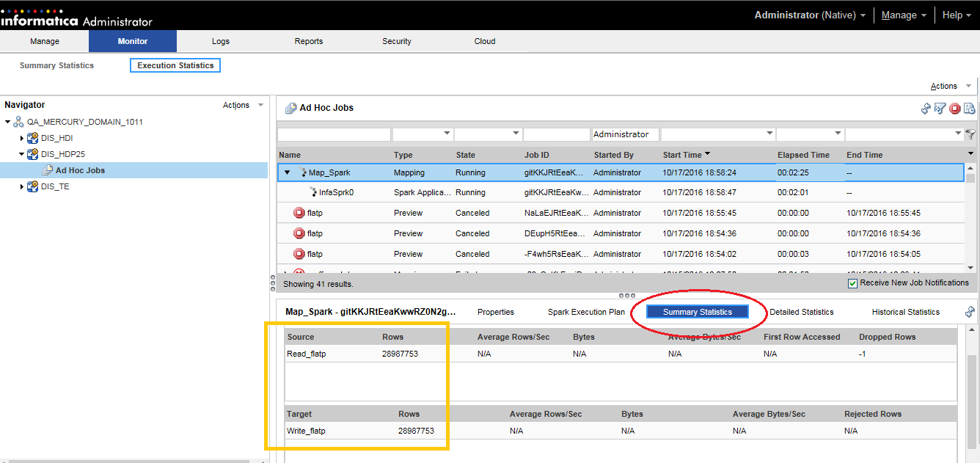Click canceled icon of flatp started 18:54:02

coord(299,254)
